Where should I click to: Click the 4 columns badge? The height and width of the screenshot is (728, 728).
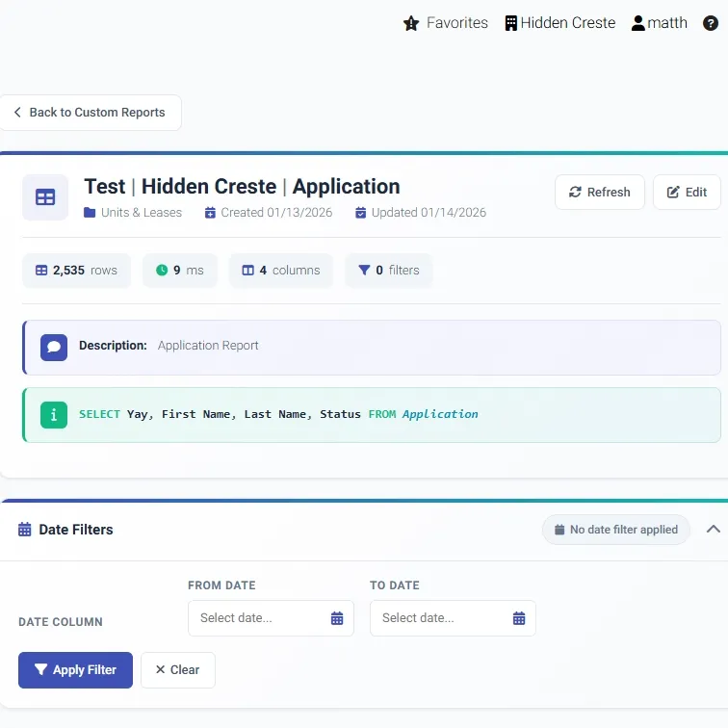281,271
